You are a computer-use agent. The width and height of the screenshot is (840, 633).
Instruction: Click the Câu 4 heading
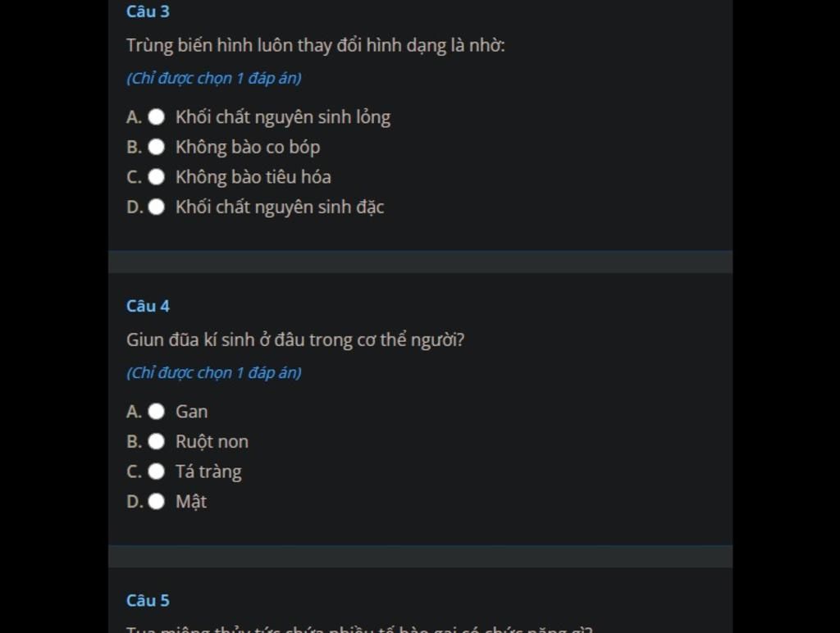148,306
